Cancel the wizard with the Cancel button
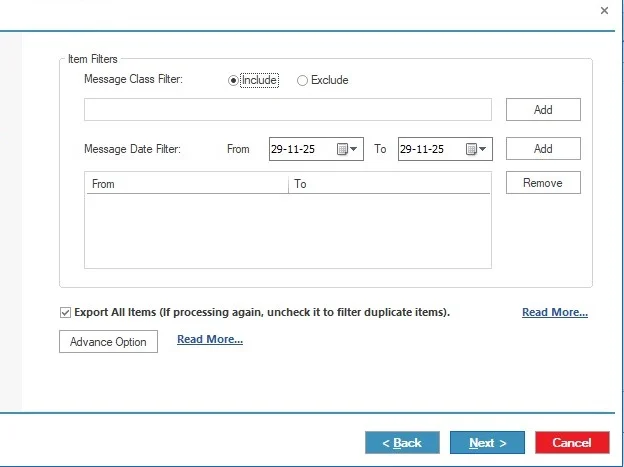The width and height of the screenshot is (624, 467). click(572, 442)
